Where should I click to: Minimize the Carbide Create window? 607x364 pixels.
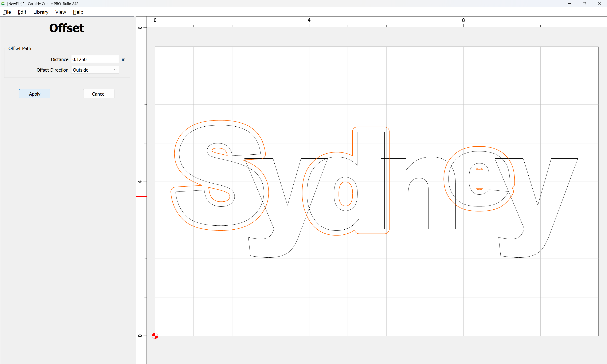(570, 4)
